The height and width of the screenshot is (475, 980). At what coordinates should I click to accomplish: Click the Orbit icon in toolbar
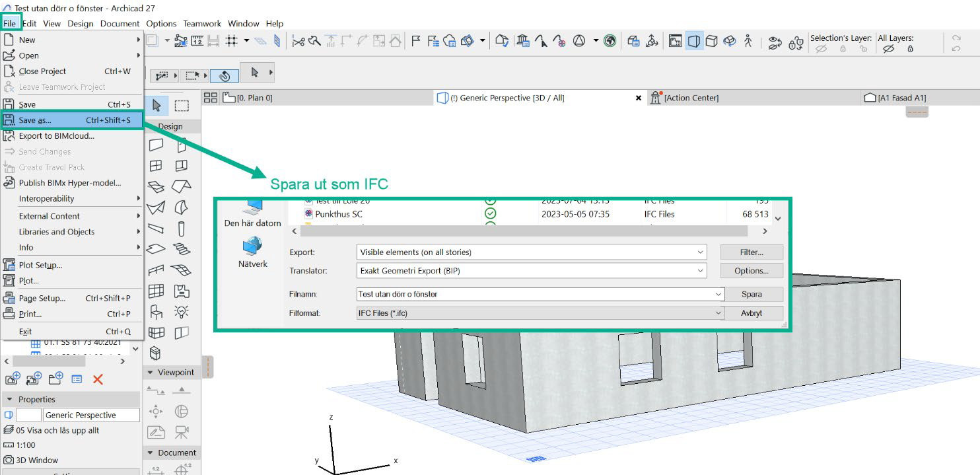[x=730, y=41]
